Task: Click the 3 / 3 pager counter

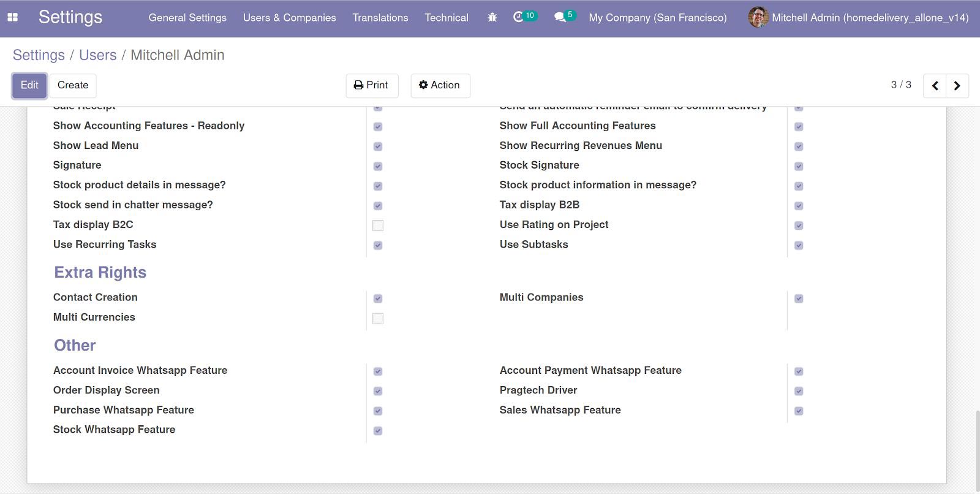Action: 901,85
